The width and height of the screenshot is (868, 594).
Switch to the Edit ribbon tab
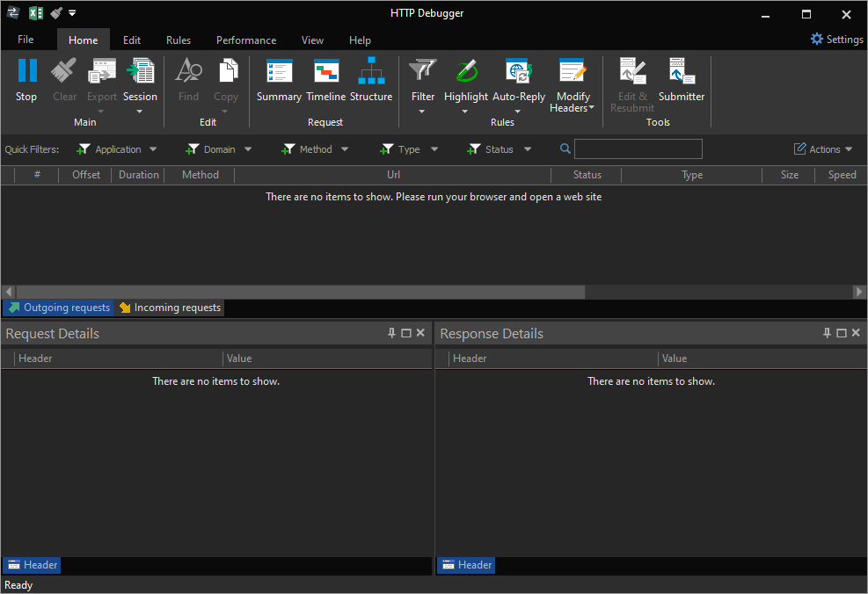(x=132, y=40)
